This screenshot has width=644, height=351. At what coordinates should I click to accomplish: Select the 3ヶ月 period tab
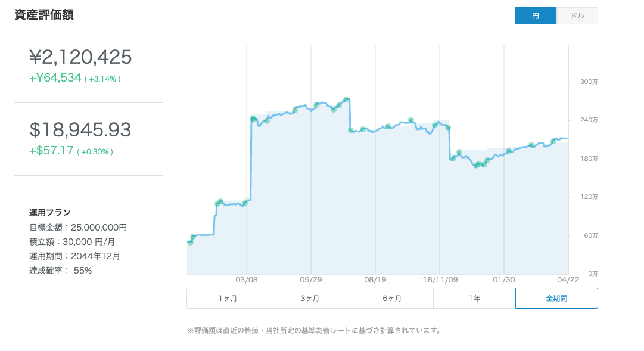[x=310, y=298]
